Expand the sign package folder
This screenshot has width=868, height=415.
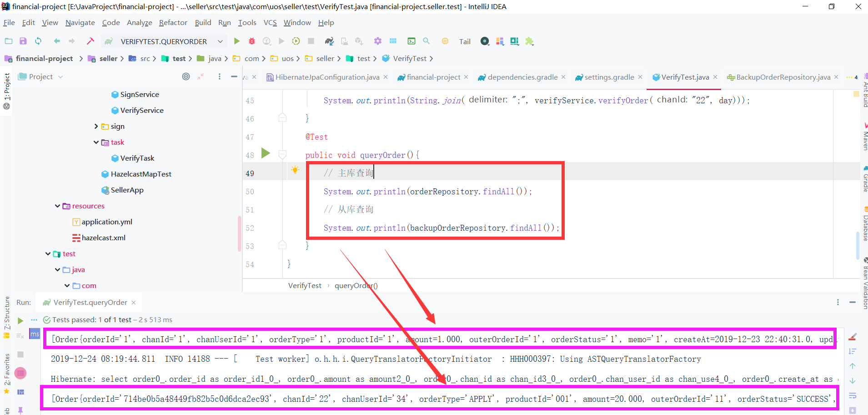coord(95,126)
